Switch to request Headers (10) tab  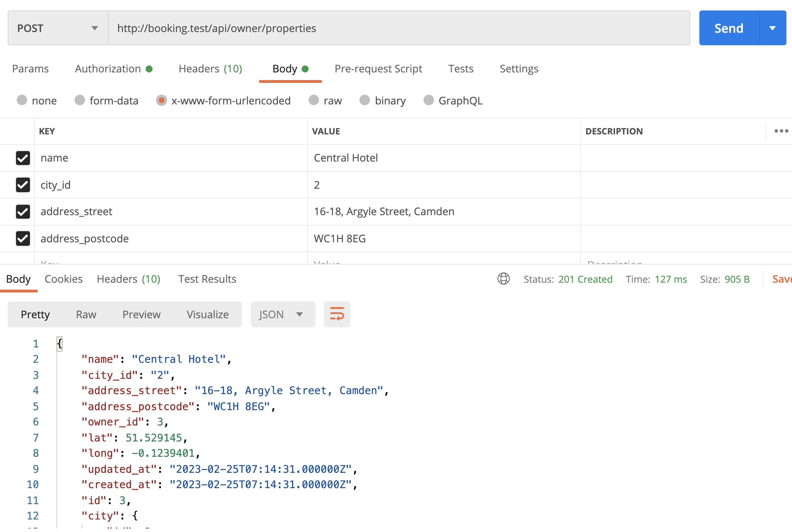tap(210, 69)
